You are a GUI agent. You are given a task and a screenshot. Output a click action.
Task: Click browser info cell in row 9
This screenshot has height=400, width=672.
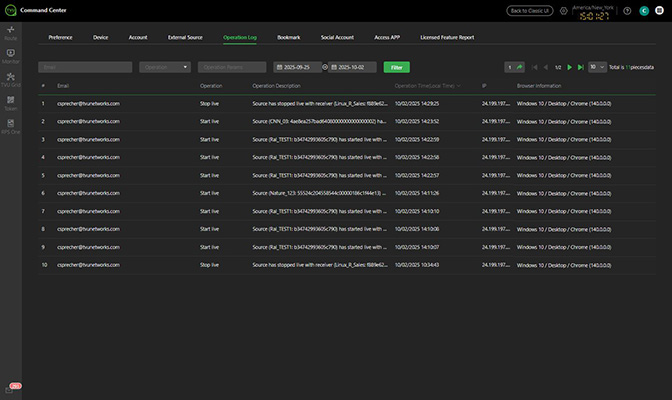564,247
